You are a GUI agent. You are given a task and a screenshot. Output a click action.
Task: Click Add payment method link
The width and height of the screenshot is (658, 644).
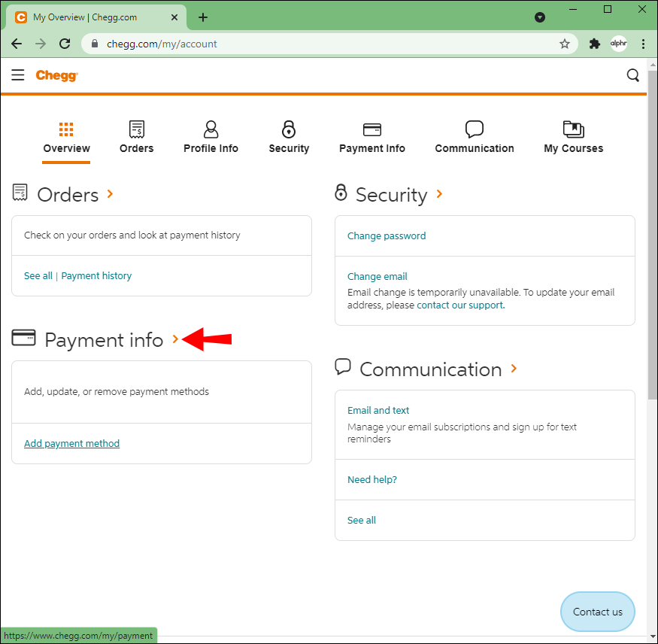pos(71,443)
